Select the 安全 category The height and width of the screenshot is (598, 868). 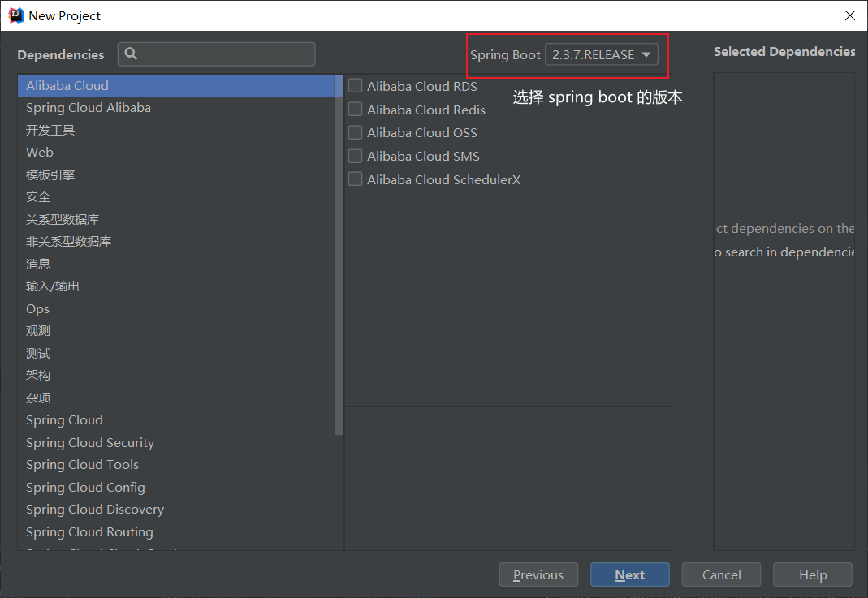[x=176, y=197]
